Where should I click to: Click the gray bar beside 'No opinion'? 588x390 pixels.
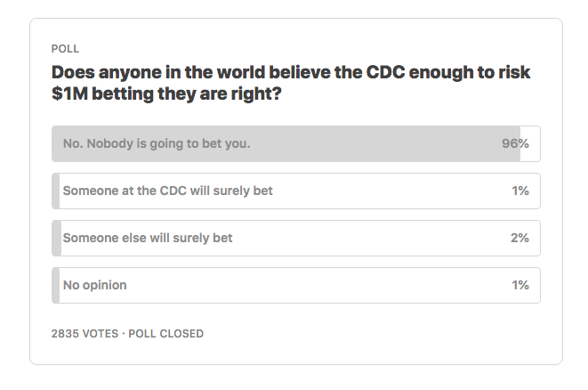[x=55, y=285]
